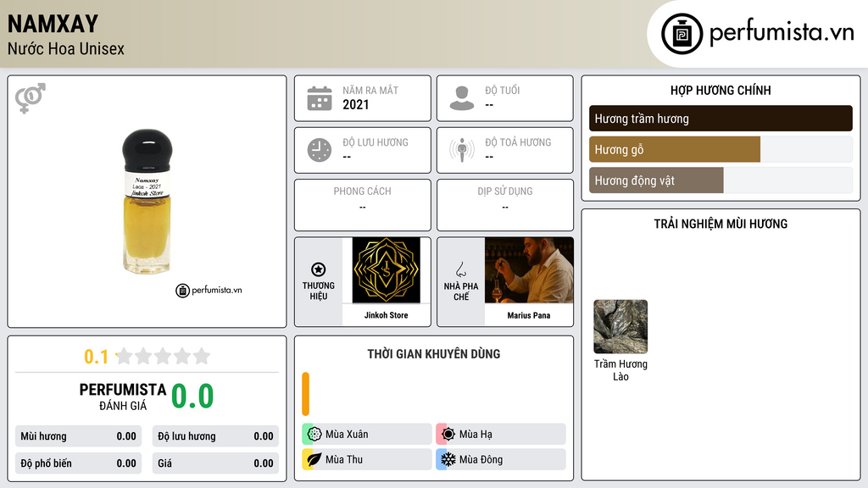Click the HỢP HƯƠNG CHÍNH heading
This screenshot has width=868, height=488.
(721, 90)
